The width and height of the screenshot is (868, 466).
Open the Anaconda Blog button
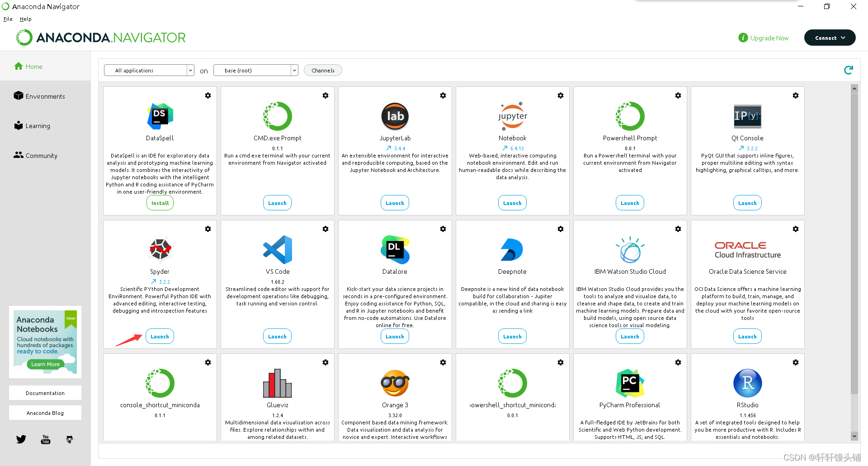[45, 413]
